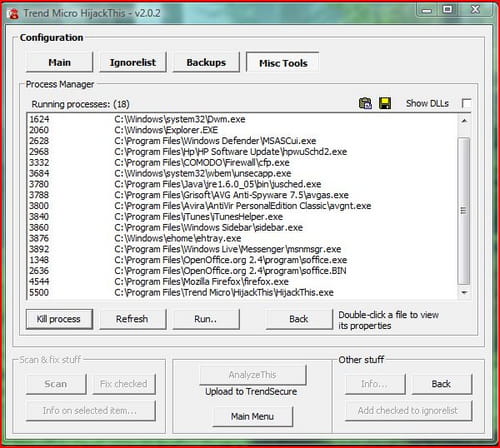
Task: Click the yellow save list to disk icon
Action: click(x=385, y=103)
